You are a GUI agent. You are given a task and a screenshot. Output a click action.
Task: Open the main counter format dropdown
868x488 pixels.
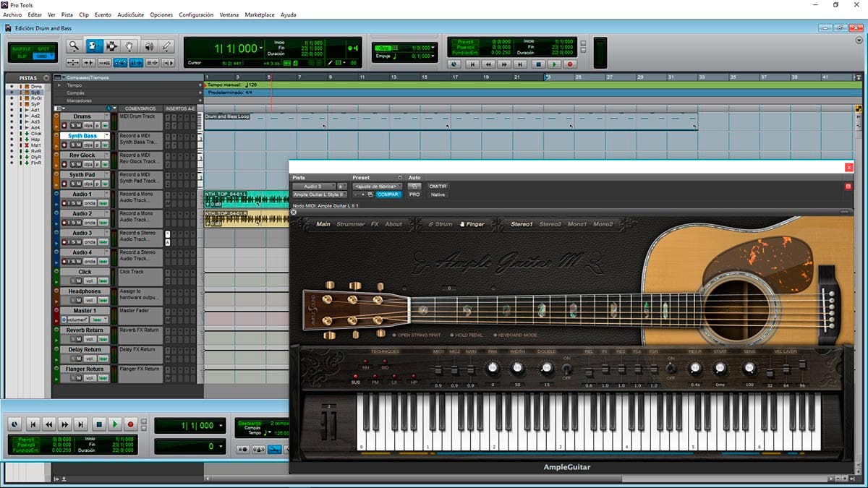pos(262,48)
